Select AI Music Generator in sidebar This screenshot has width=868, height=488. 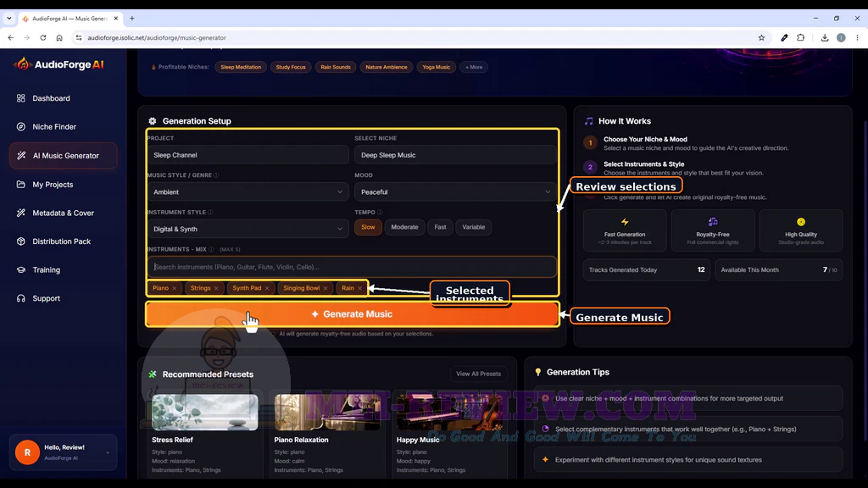[63, 156]
